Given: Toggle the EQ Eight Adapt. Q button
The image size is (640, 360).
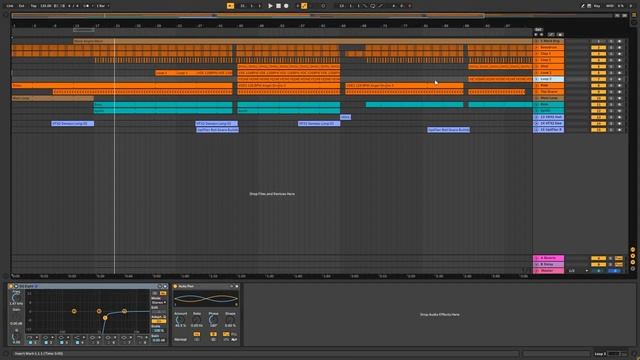Looking at the screenshot, I should (158, 321).
